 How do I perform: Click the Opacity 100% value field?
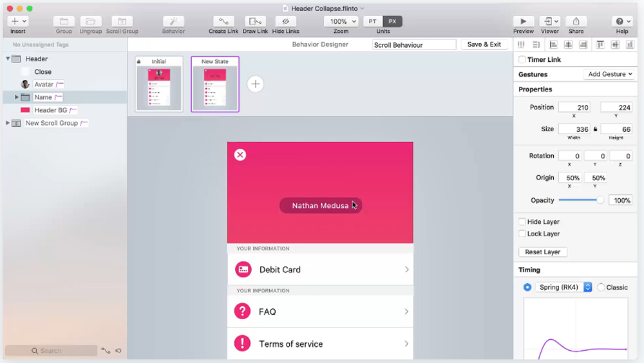[x=620, y=200]
